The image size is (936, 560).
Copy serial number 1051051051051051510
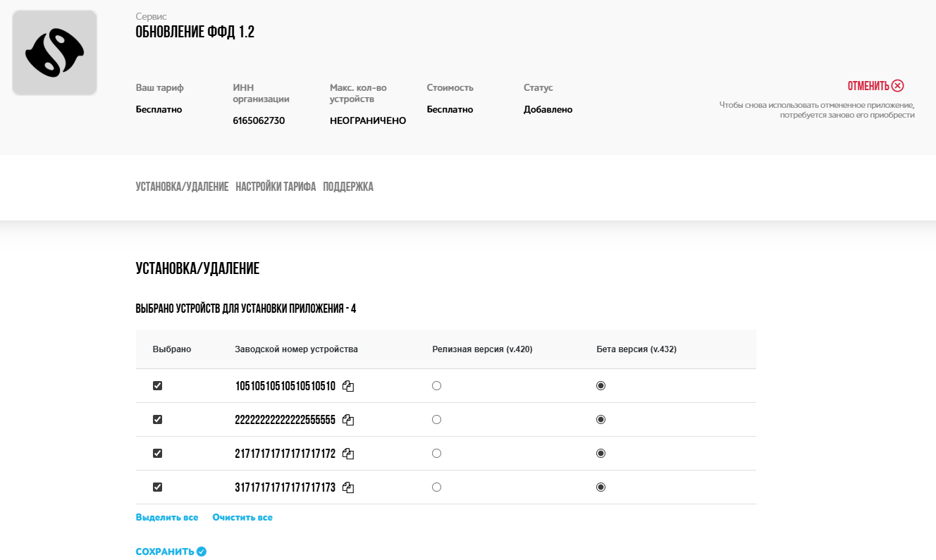pos(348,386)
